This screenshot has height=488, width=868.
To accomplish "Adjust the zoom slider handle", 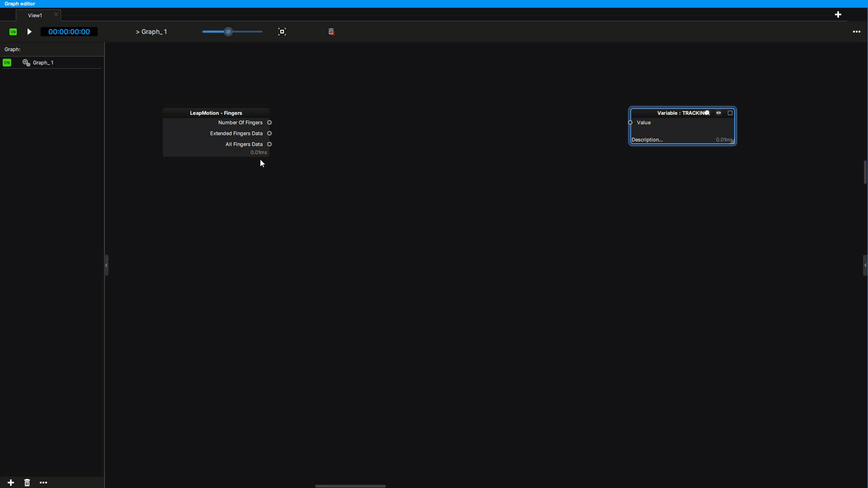I will coord(228,32).
